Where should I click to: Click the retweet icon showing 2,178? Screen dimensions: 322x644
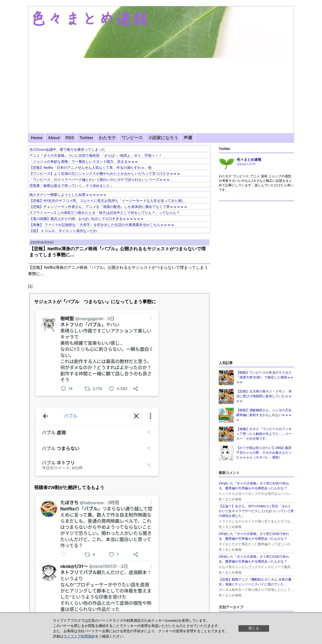click(x=87, y=389)
